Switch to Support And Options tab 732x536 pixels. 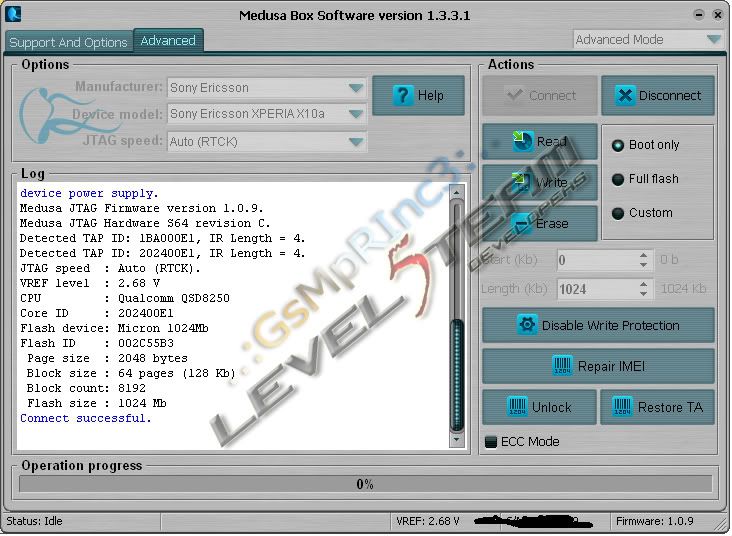pyautogui.click(x=68, y=42)
